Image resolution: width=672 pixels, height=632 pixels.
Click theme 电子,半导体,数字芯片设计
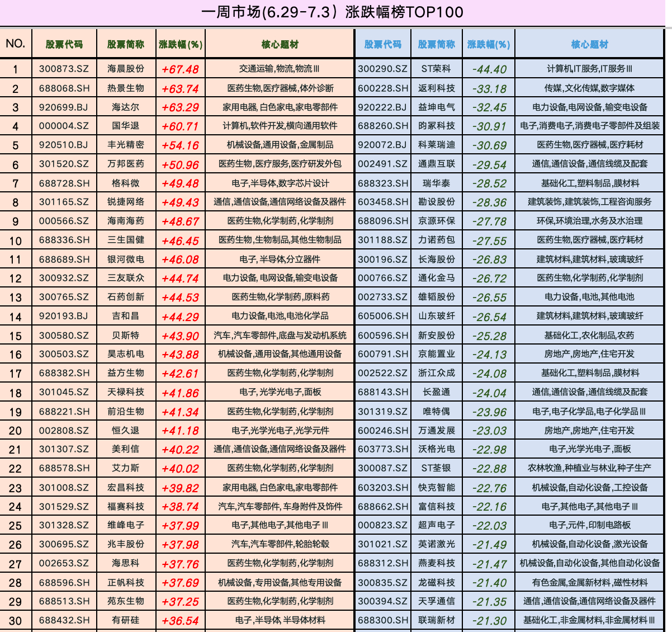click(280, 183)
